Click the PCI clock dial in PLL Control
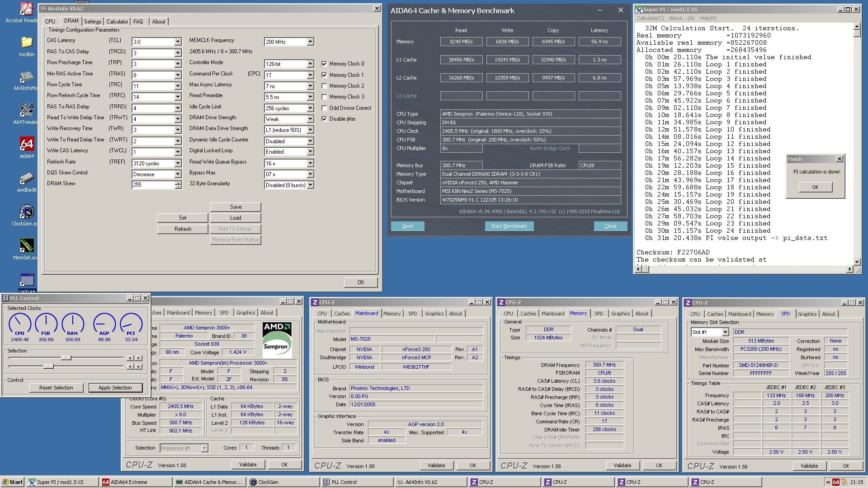Image resolution: width=868 pixels, height=488 pixels. tap(131, 324)
